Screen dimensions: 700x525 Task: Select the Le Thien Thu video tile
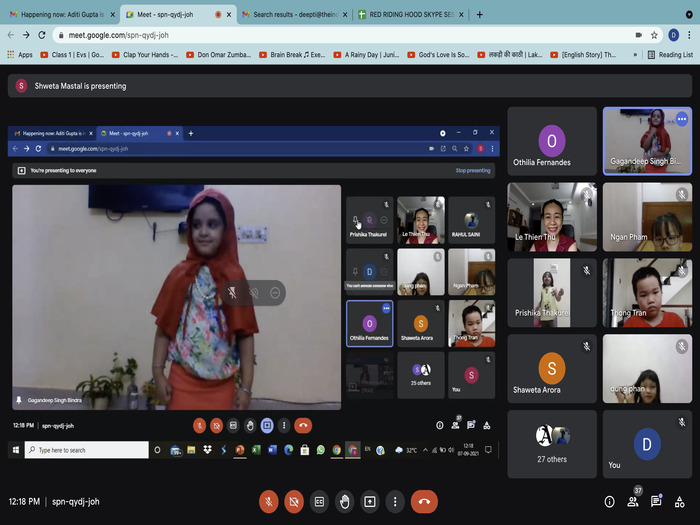(x=552, y=217)
